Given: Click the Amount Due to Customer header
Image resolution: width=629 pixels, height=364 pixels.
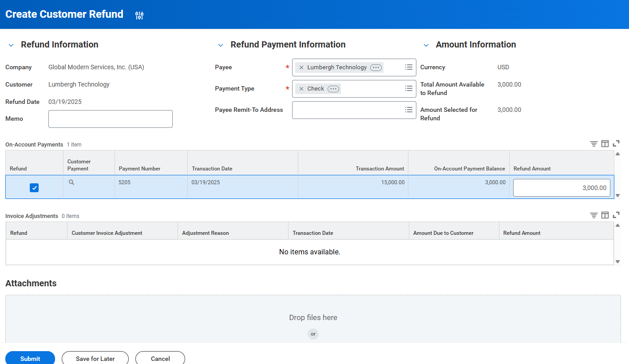Looking at the screenshot, I should [x=453, y=231].
